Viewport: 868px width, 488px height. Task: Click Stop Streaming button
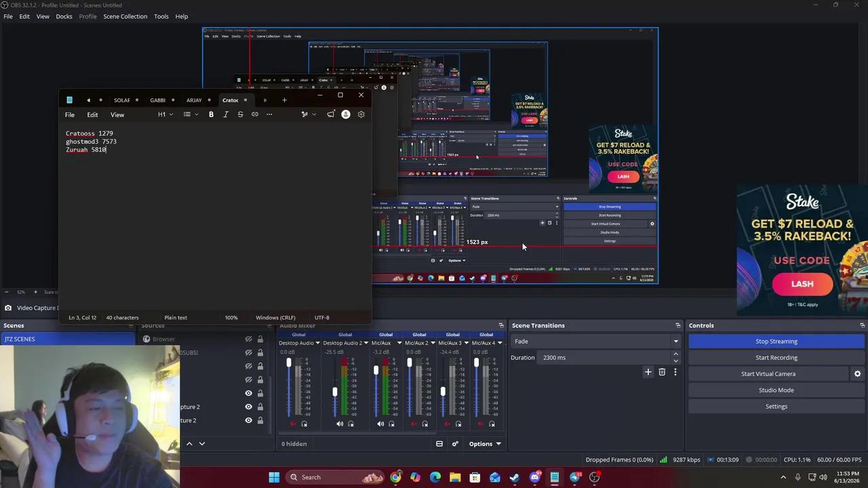coord(776,341)
